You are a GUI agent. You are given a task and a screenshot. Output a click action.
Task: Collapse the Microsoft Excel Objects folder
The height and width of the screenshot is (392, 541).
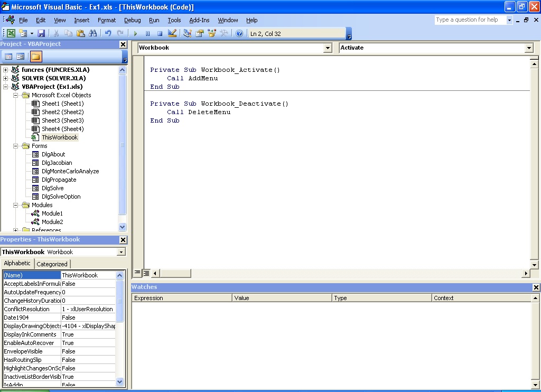(x=15, y=95)
